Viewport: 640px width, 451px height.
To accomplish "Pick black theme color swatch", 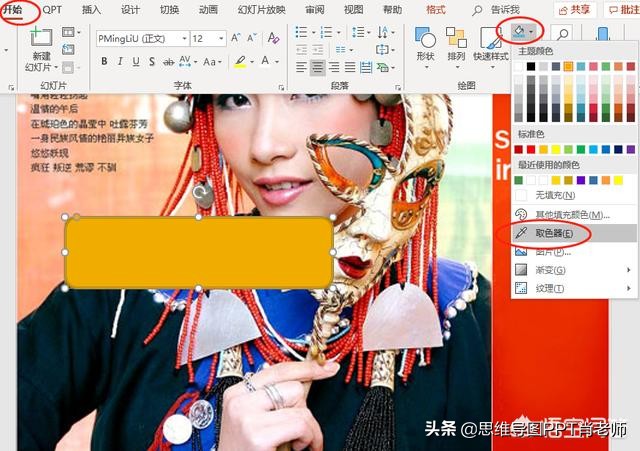I will (531, 66).
